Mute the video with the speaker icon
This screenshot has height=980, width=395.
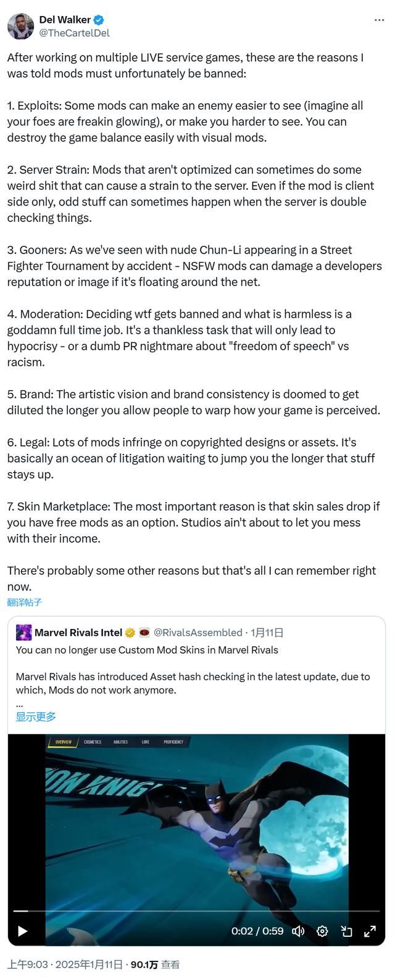point(298,933)
